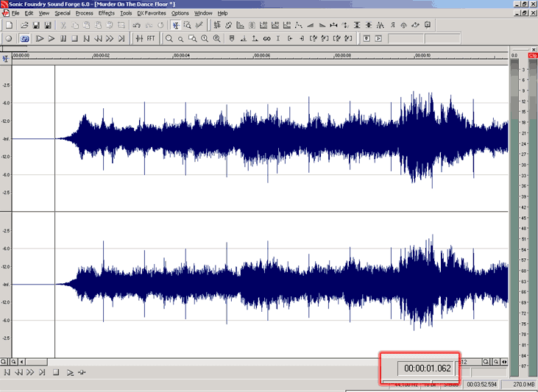538x392 pixels.
Task: Open the Help menu
Action: click(222, 13)
